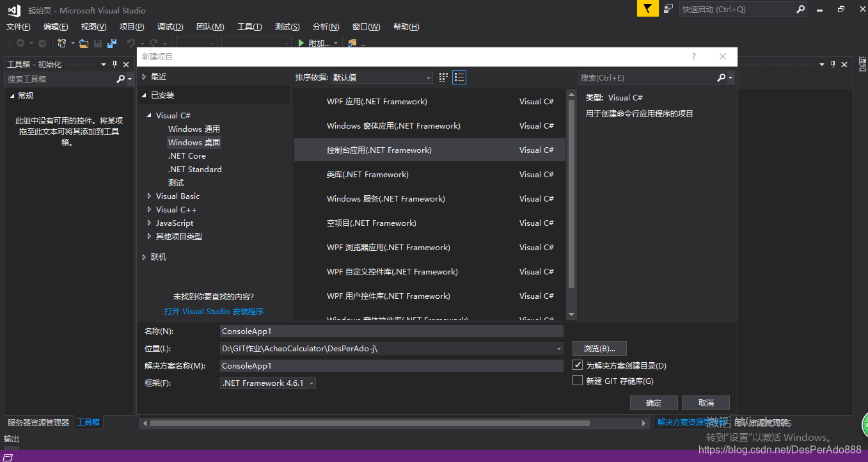The image size is (868, 462).
Task: Select Windows 窗体应用(.NET Framework) template
Action: point(429,126)
